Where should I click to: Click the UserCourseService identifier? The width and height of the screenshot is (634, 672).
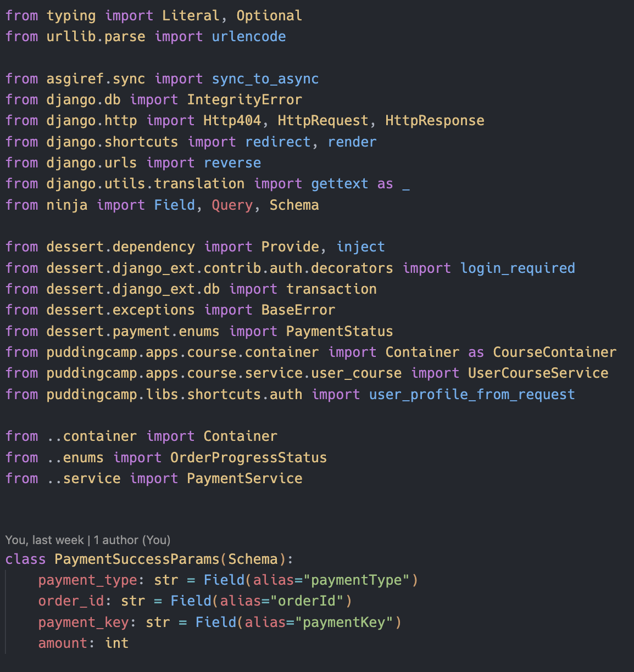click(x=538, y=373)
